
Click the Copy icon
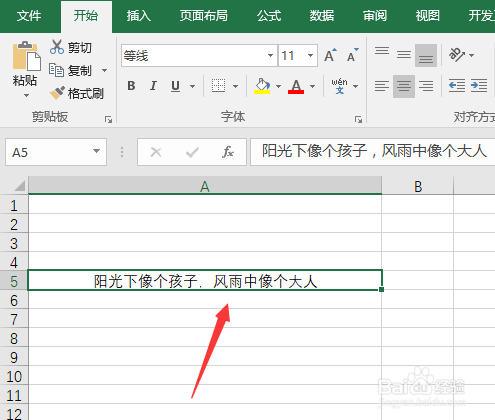click(56, 70)
